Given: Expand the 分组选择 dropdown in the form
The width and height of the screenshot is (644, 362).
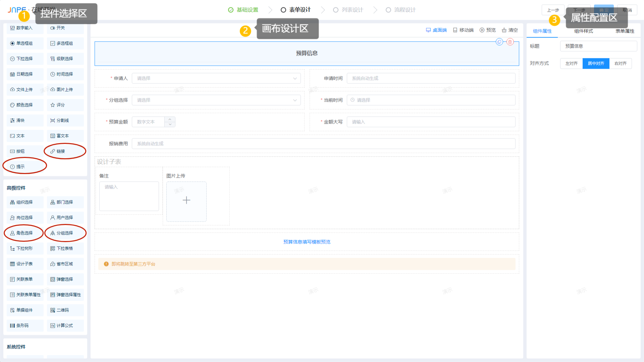Looking at the screenshot, I should click(216, 100).
